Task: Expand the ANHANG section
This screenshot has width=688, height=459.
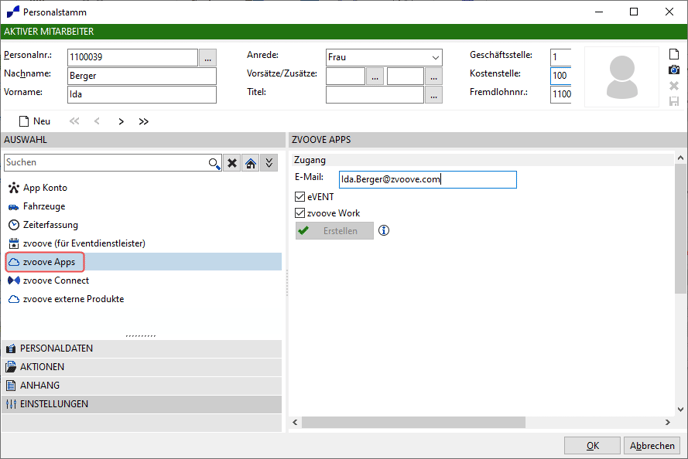Action: click(142, 385)
